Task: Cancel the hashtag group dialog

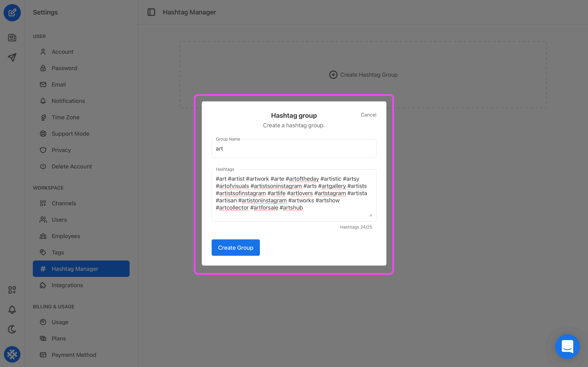Action: (368, 115)
